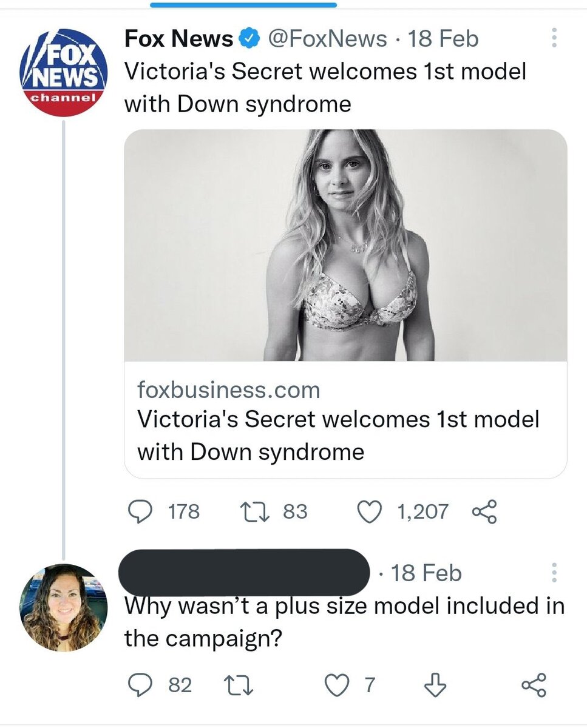Downvote the plus size model reply
587x728 pixels.
[x=434, y=686]
